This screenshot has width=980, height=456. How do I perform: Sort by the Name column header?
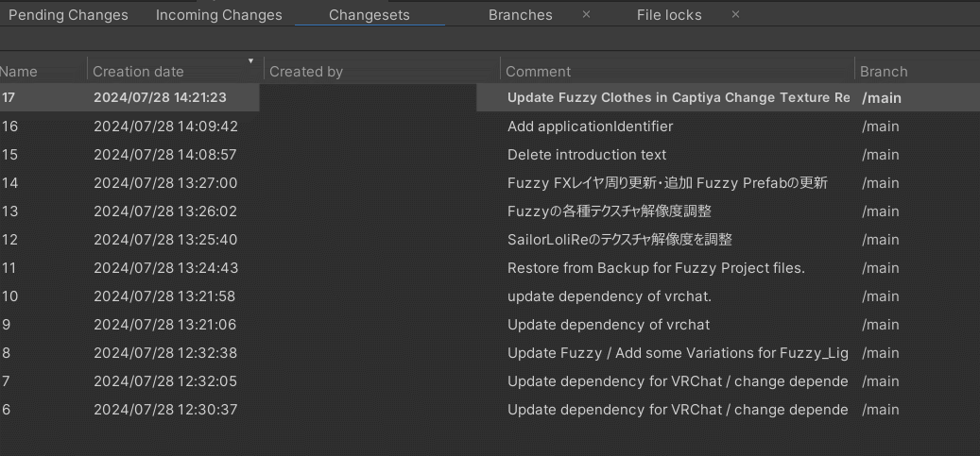19,72
